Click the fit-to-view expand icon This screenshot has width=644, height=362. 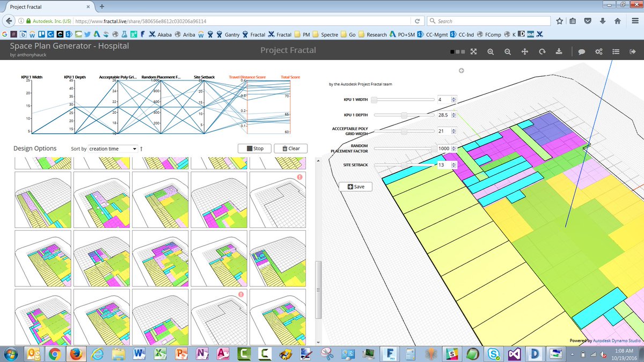473,51
